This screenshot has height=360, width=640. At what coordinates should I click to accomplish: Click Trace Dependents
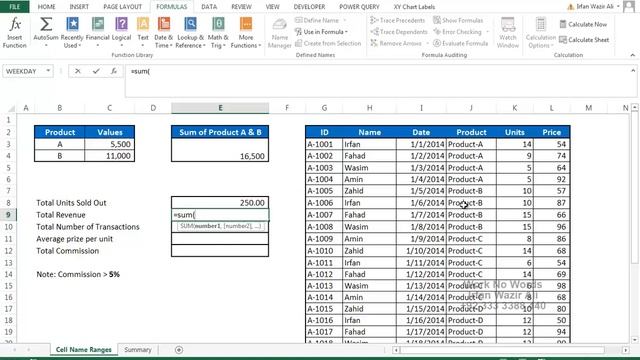point(399,32)
